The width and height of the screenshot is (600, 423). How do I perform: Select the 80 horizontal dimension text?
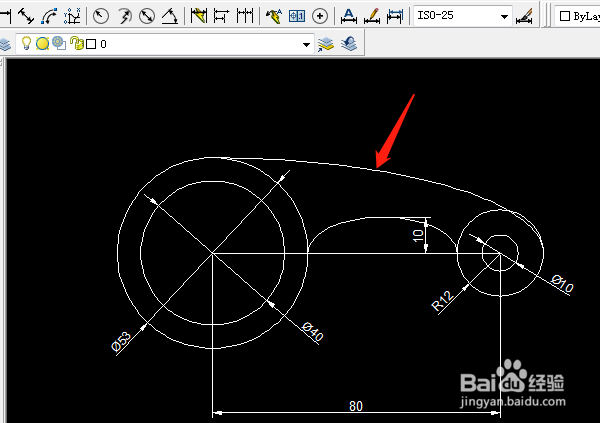pos(356,406)
